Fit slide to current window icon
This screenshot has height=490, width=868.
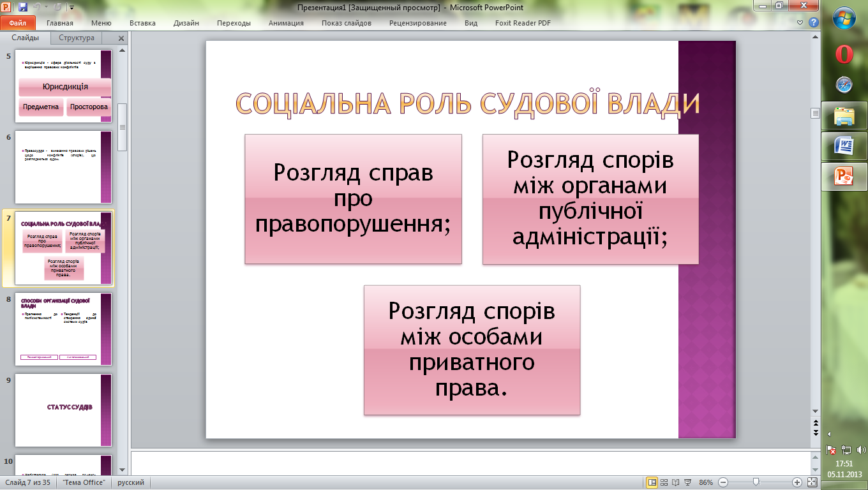pyautogui.click(x=812, y=482)
